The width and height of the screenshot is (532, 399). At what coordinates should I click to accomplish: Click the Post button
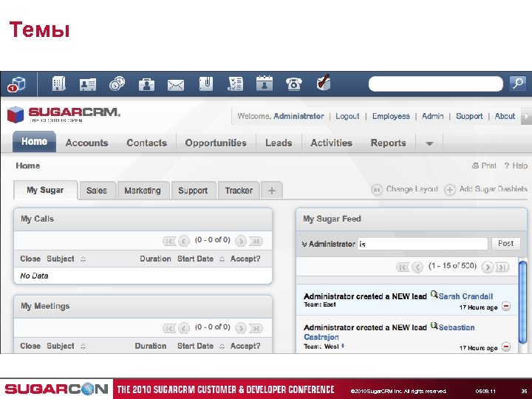(506, 243)
